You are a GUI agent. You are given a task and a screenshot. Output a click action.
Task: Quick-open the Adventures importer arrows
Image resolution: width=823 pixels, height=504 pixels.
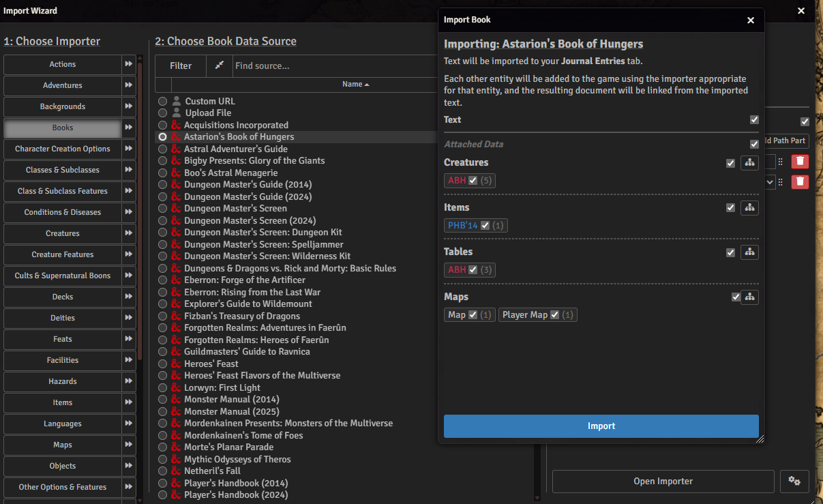[128, 85]
